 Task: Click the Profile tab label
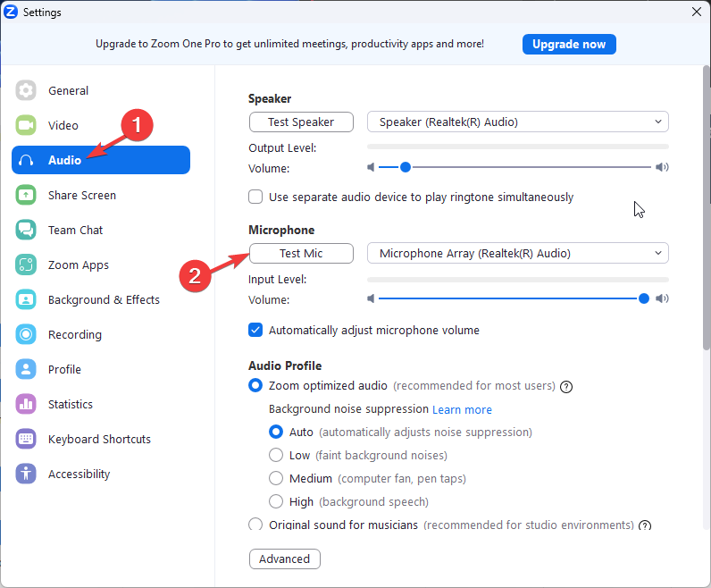click(65, 370)
